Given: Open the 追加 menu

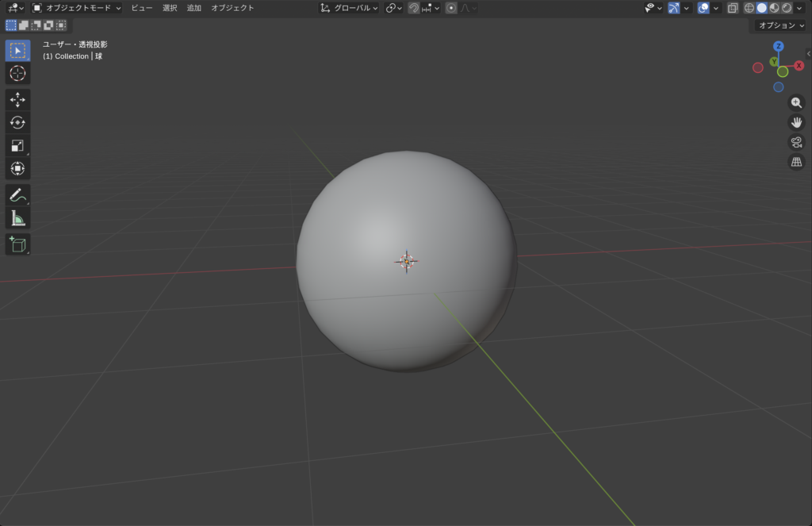Looking at the screenshot, I should coord(194,8).
